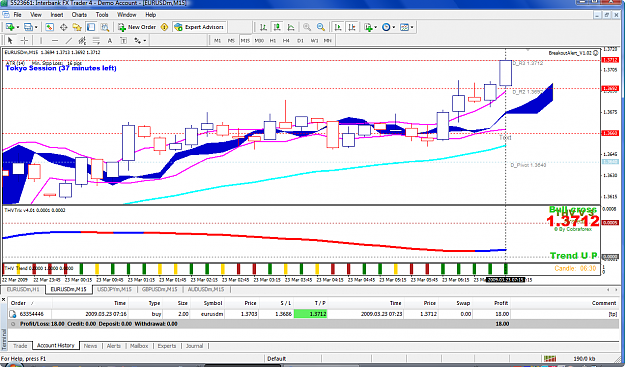Select the Fibonacci retracement tool
Screen dimensions: 625x367
[96, 40]
